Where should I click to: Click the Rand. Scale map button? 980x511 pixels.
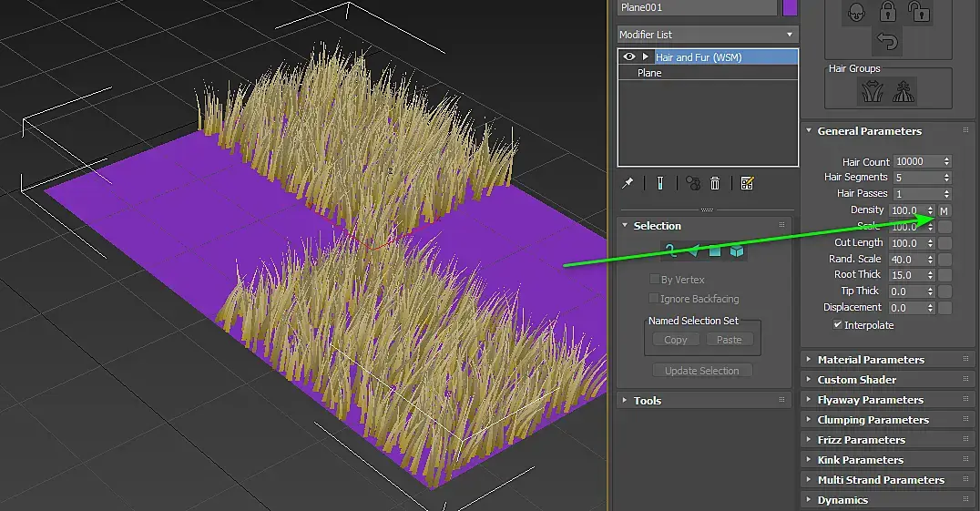944,260
